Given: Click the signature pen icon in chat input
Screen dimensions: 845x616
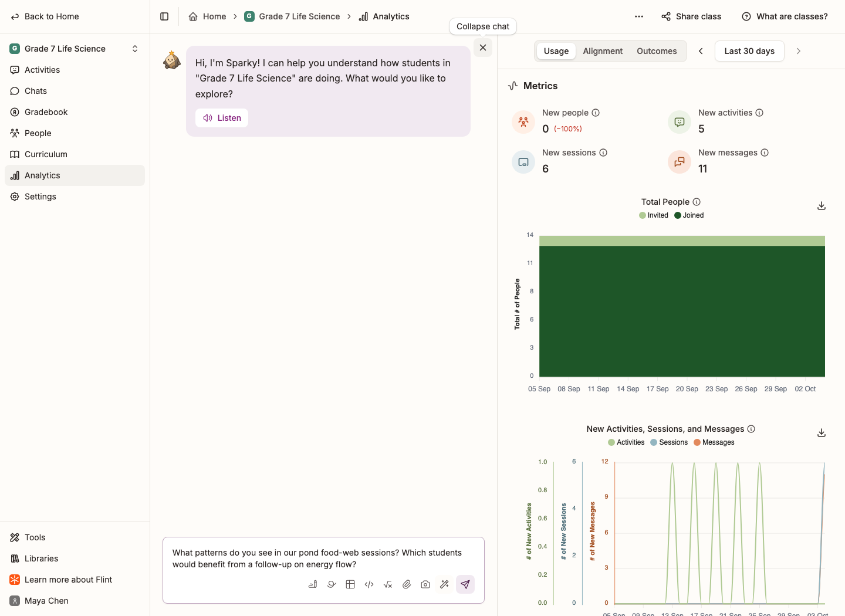Looking at the screenshot, I should click(313, 584).
